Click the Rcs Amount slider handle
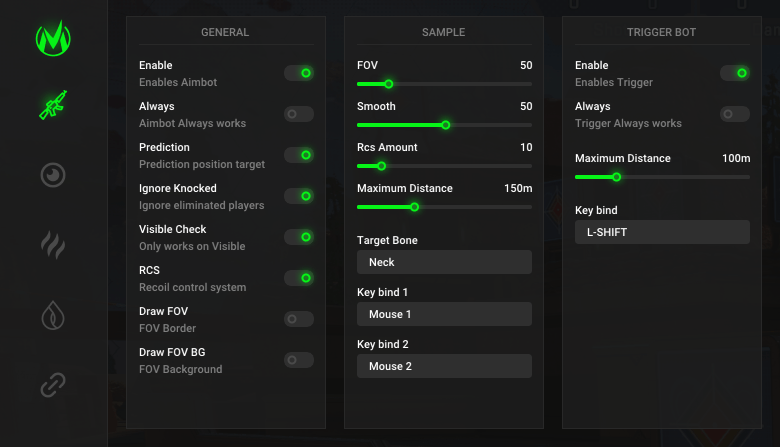The width and height of the screenshot is (780, 447). (x=381, y=166)
